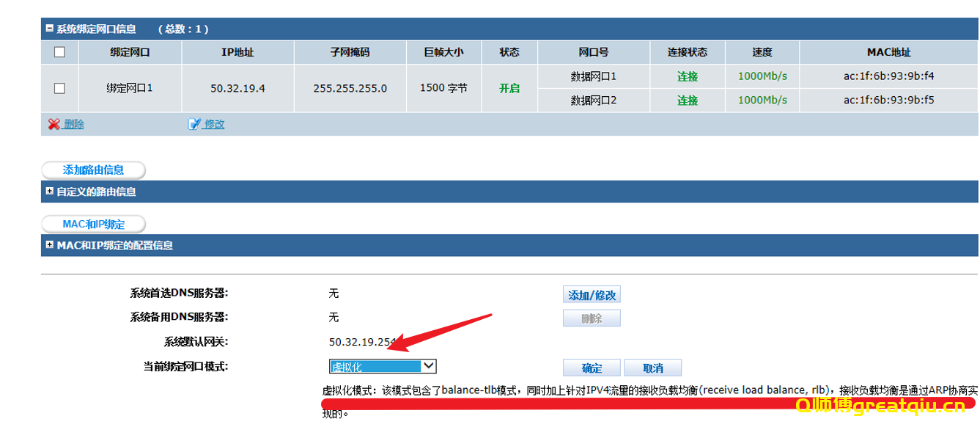Check the select-all checkbox in table header
The height and width of the screenshot is (427, 980).
pos(59,52)
